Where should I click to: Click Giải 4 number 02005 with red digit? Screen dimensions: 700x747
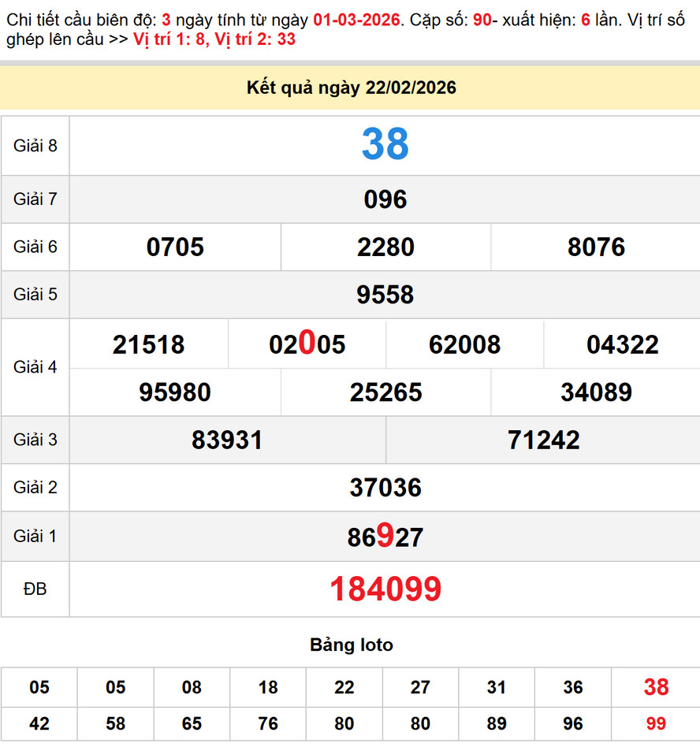click(x=307, y=344)
